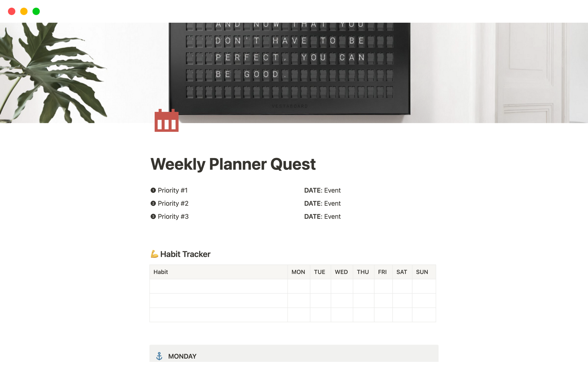Click the red close button in macOS toolbar

[x=12, y=11]
